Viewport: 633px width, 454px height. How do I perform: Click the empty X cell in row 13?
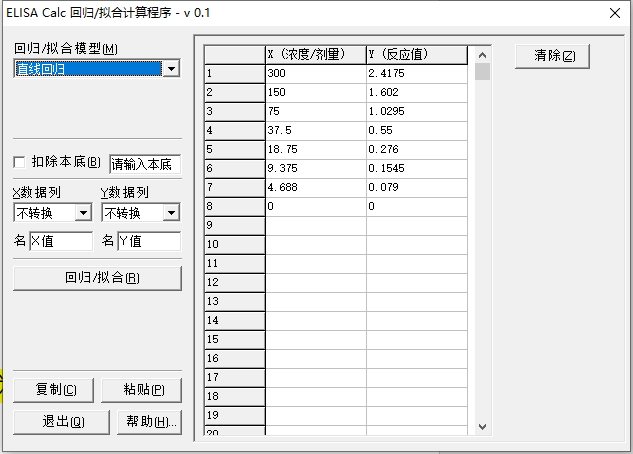pyautogui.click(x=316, y=301)
